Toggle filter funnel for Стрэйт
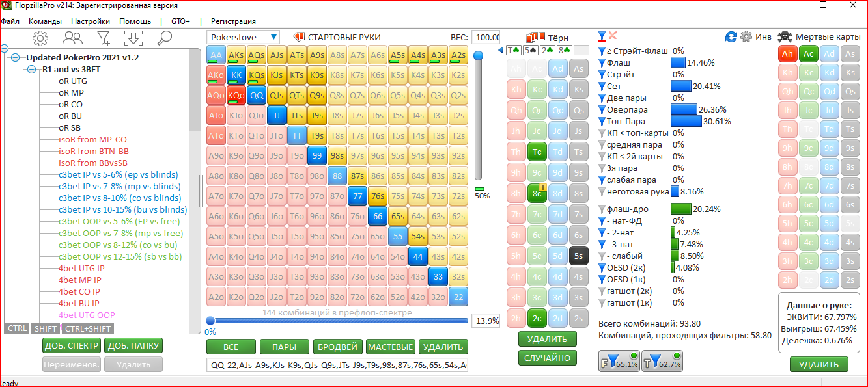 click(602, 75)
